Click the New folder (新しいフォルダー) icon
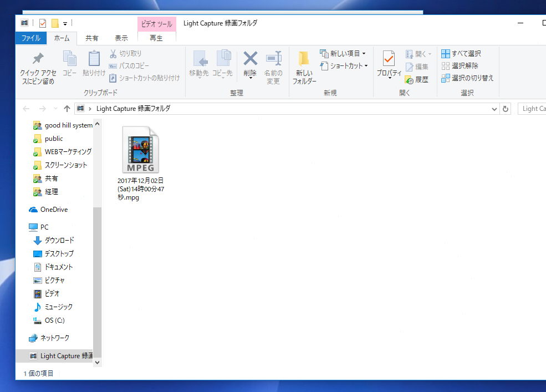546x392 pixels. click(304, 59)
